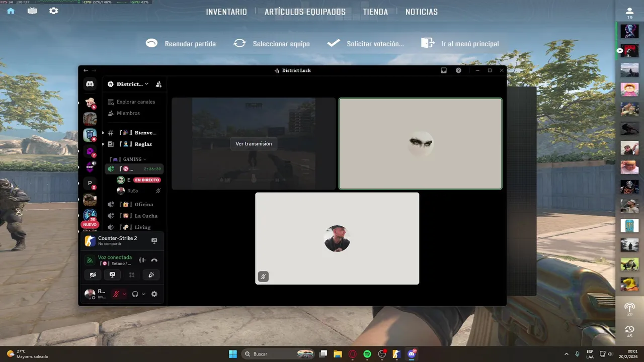644x362 pixels.
Task: Open the Discord inbox icon in title bar
Action: pos(444,70)
